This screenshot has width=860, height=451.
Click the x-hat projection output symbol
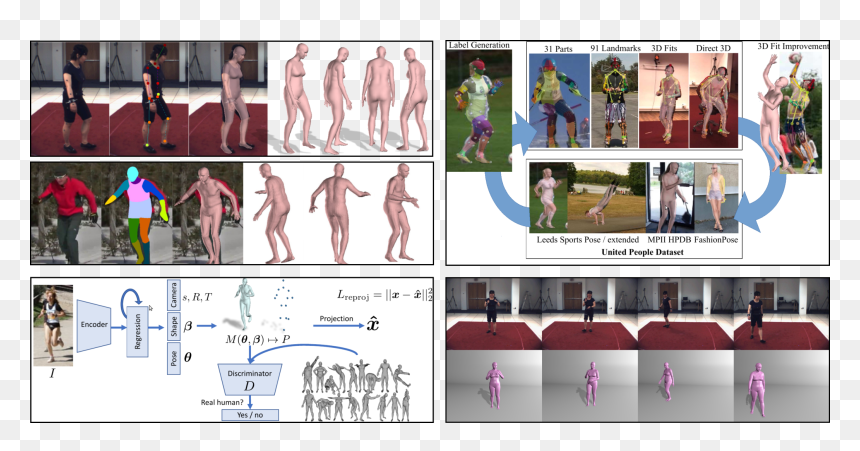(372, 324)
